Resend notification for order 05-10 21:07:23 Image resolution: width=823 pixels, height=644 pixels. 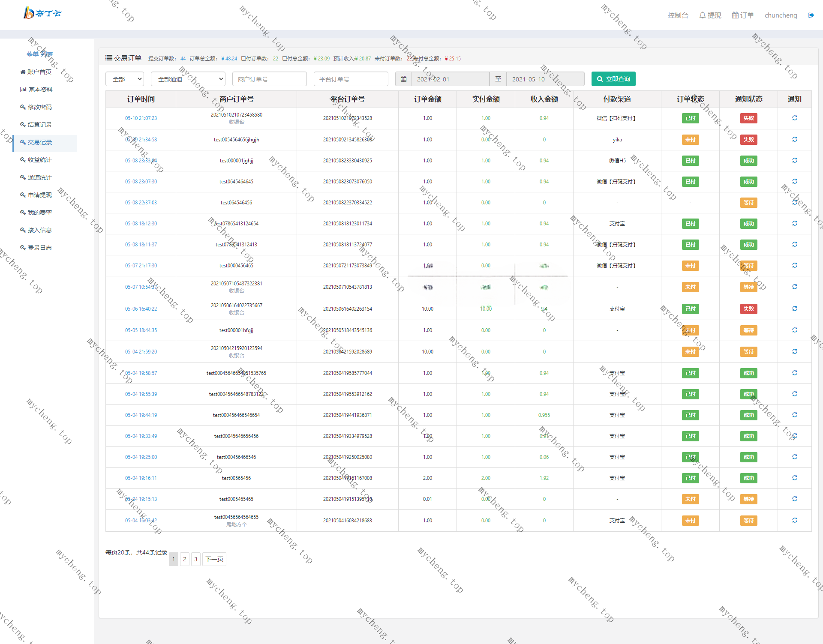coord(794,118)
